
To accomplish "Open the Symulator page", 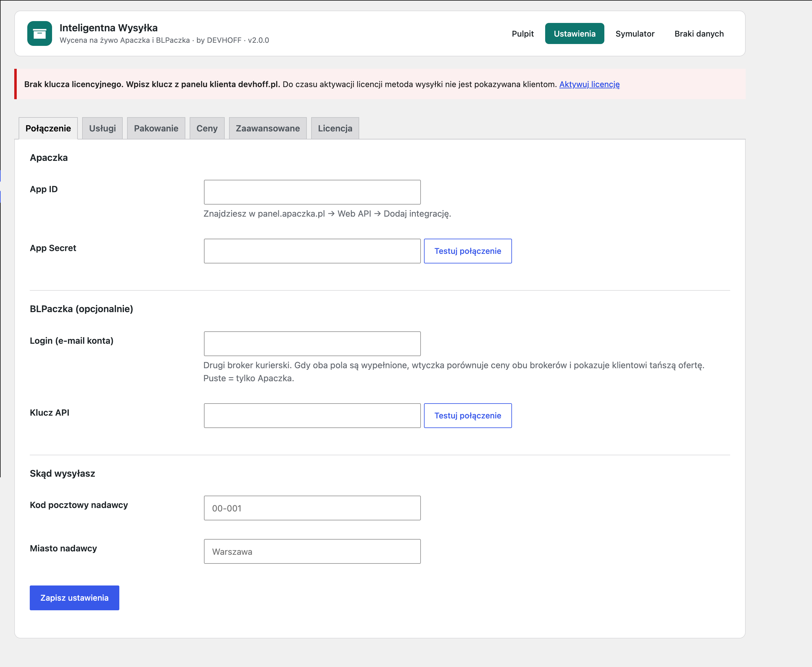I will [x=634, y=34].
